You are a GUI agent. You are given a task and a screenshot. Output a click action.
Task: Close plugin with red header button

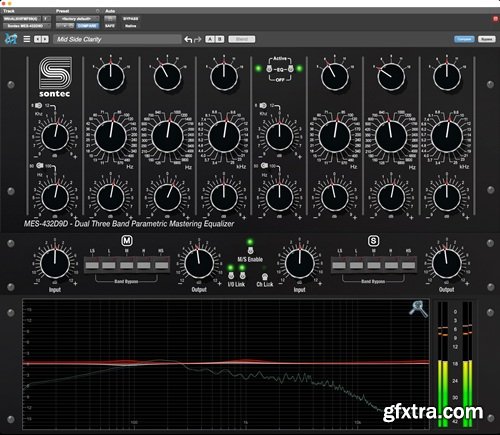click(495, 19)
